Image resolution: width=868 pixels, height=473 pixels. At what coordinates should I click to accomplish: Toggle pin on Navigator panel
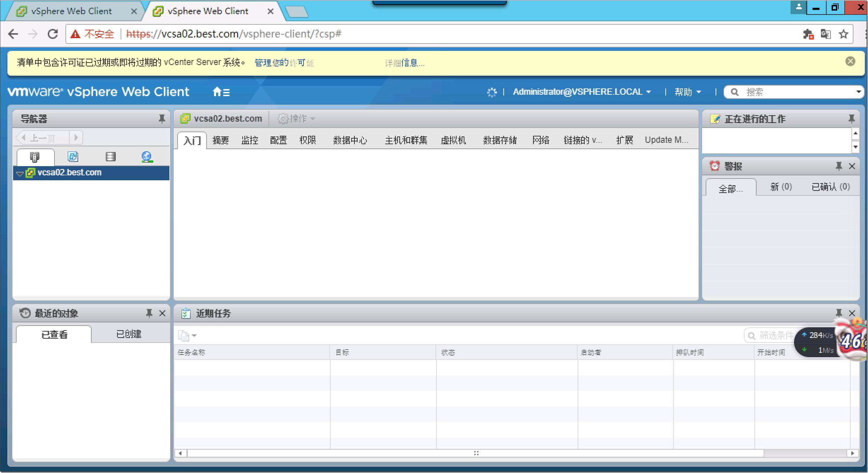click(x=162, y=119)
